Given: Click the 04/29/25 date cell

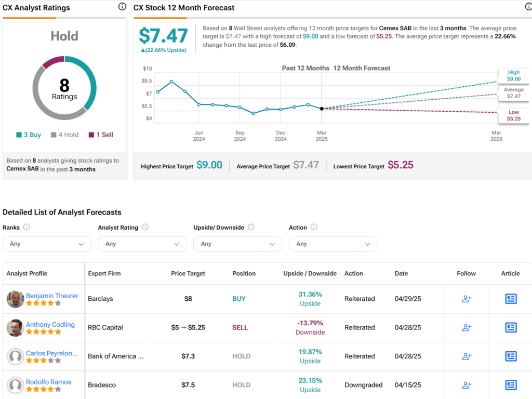Looking at the screenshot, I should pyautogui.click(x=408, y=299).
